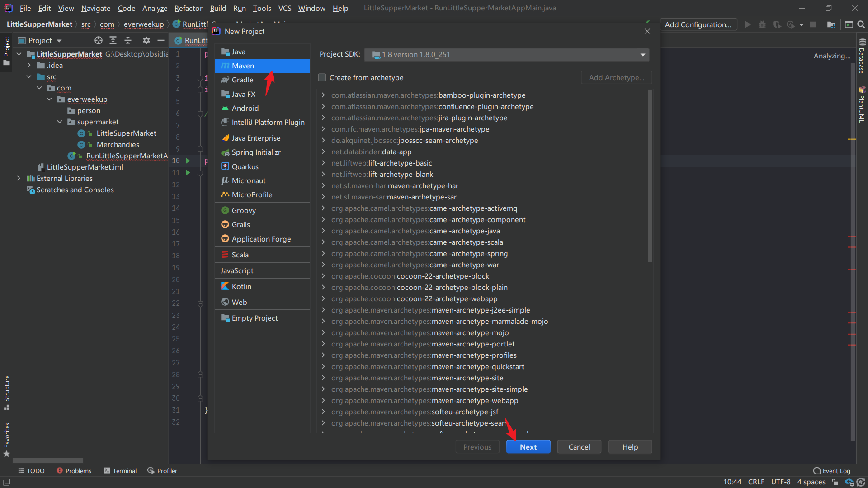This screenshot has height=488, width=868.
Task: Open Project panel gear settings
Action: coord(146,40)
